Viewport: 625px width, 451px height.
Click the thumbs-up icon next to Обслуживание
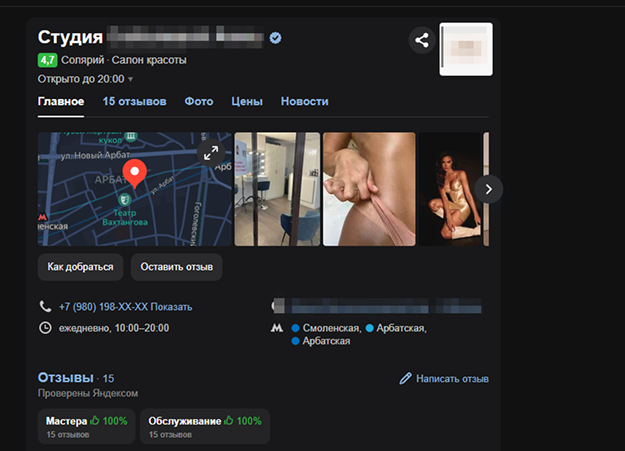tap(229, 420)
